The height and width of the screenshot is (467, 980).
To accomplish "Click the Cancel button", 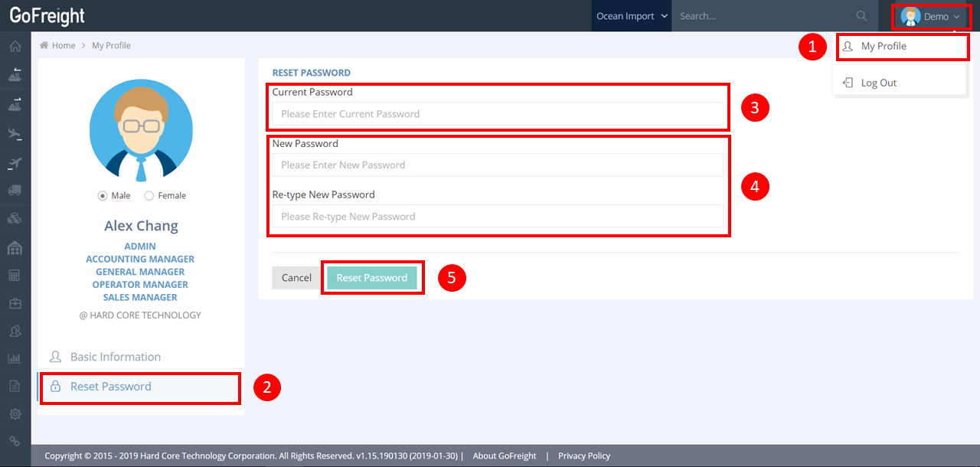I will coord(296,278).
